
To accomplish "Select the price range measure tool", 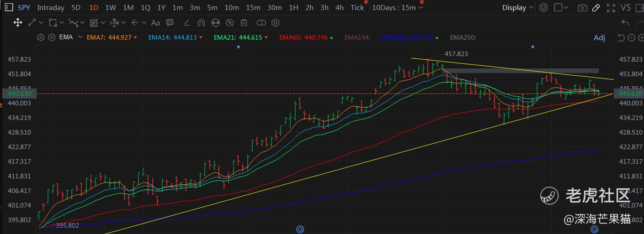I will tap(115, 22).
